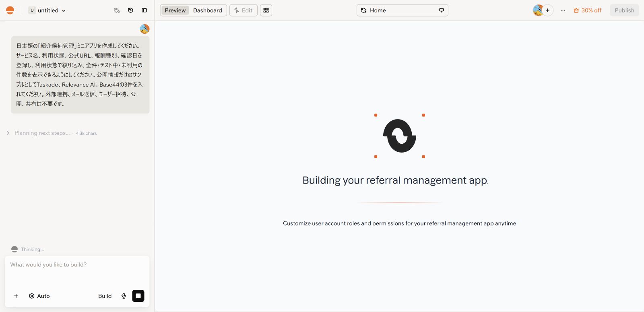Screen dimensions: 644x312
Task: Switch to the Dashboard tab
Action: click(207, 10)
